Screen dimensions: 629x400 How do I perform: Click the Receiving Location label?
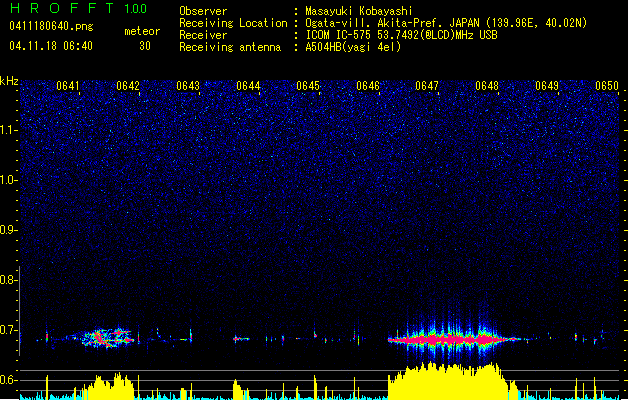click(x=233, y=23)
